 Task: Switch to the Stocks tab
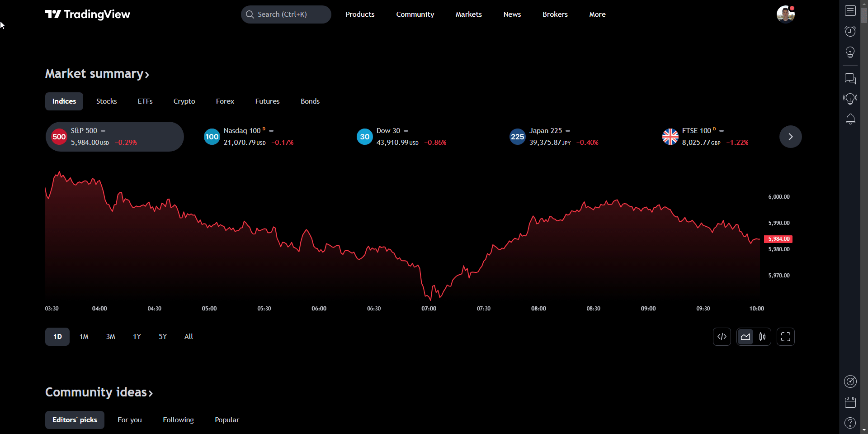pyautogui.click(x=107, y=101)
